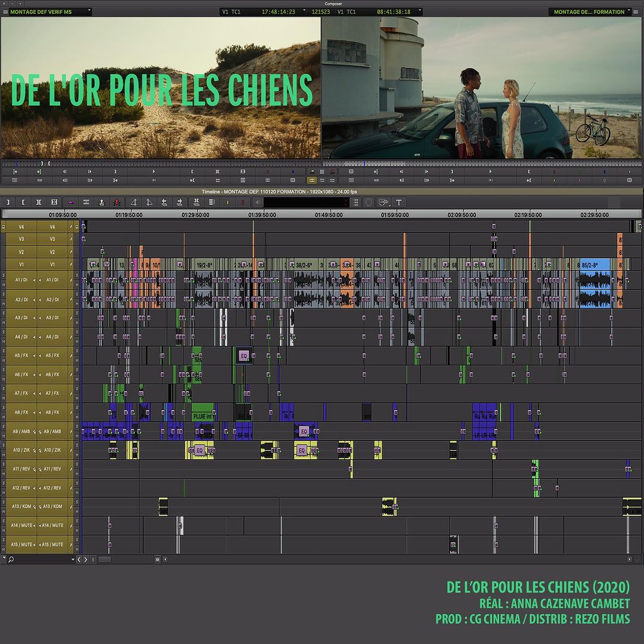Toggle the source-side V2 track selector
This screenshot has height=644, width=644.
[x=21, y=252]
